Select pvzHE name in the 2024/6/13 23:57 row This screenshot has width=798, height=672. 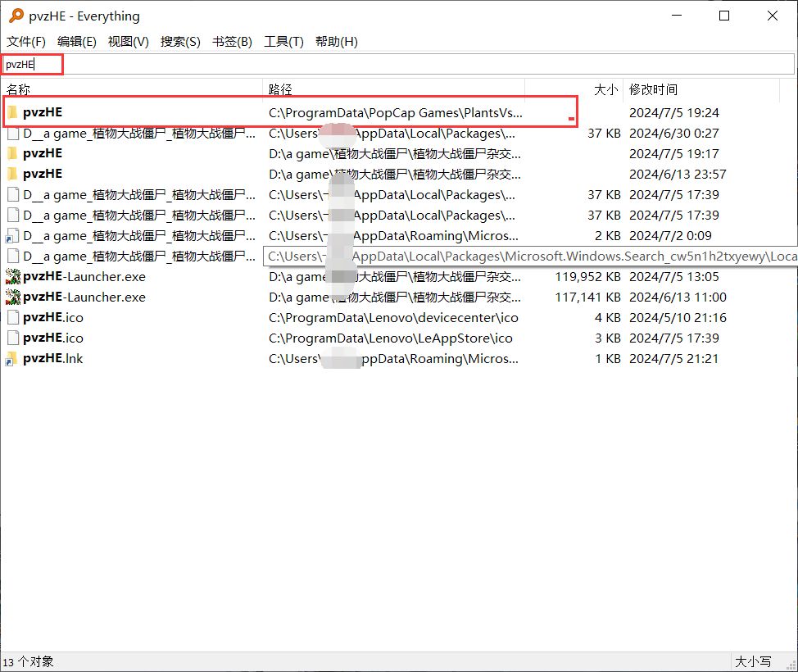point(43,174)
